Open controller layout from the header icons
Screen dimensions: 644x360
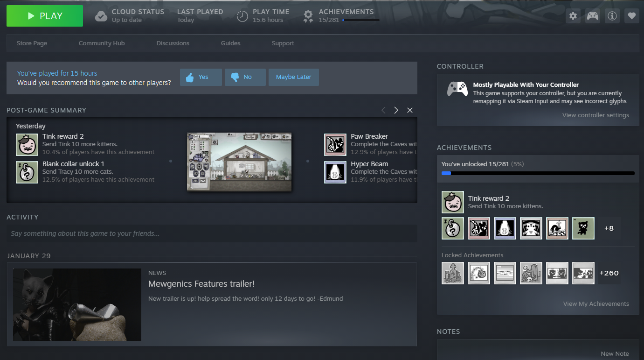[x=593, y=16]
